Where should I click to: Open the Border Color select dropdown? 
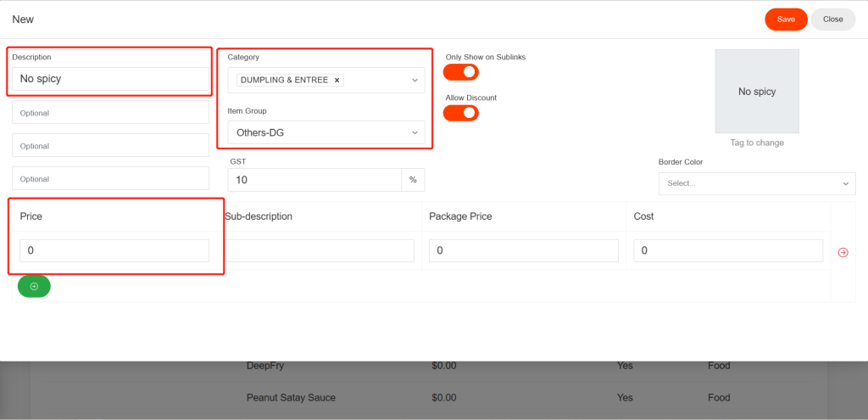[756, 184]
